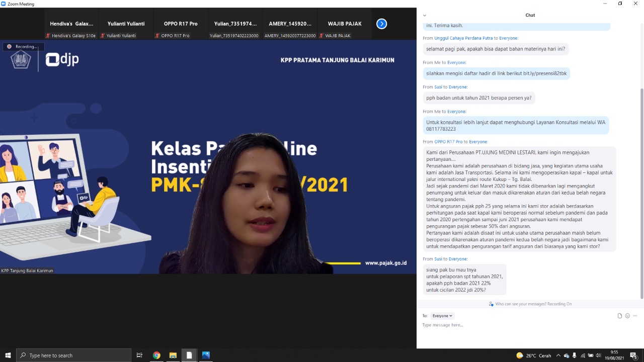This screenshot has width=644, height=362.
Task: Click the file attachment icon in chat
Action: tap(619, 316)
